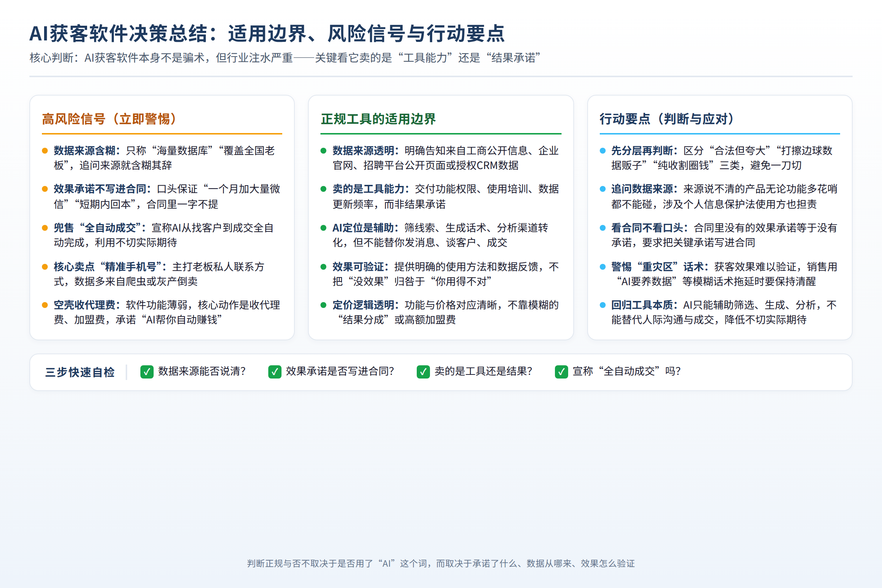Click the checkbox beside 效果承诺是否写进合同?
The height and width of the screenshot is (588, 882).
(275, 372)
